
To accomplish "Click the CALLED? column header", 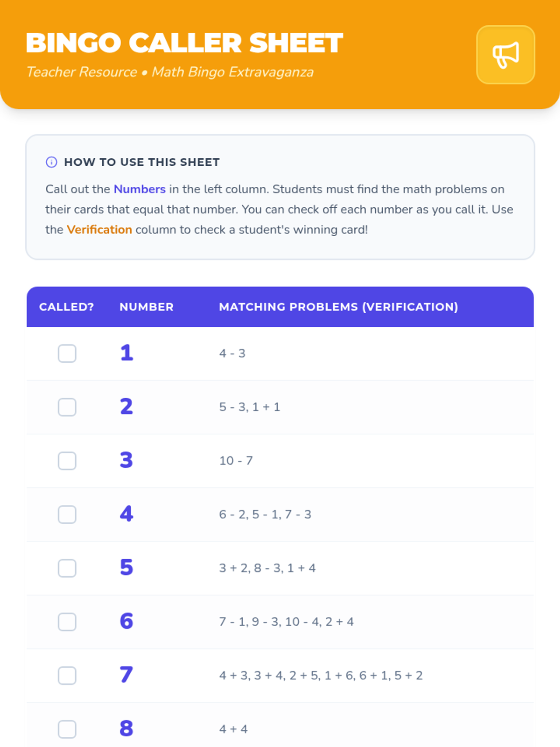I will tap(67, 307).
